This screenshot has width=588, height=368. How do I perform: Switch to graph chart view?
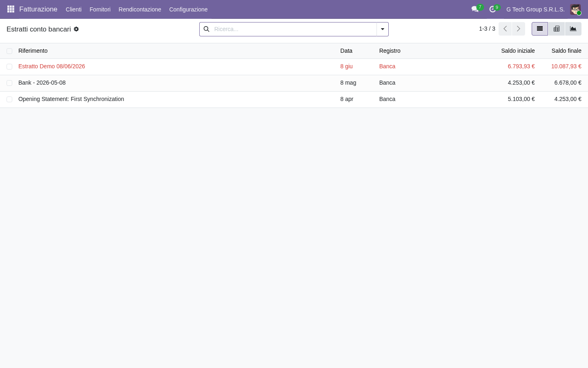click(573, 29)
